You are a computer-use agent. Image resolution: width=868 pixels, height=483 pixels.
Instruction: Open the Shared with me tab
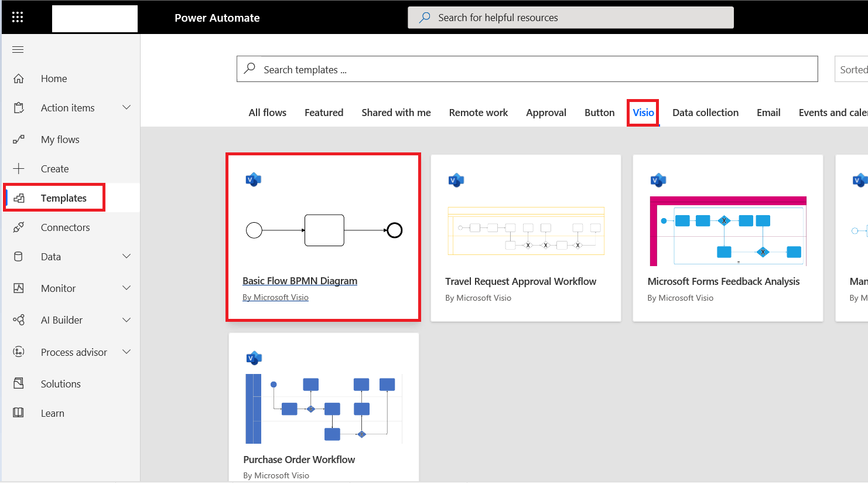pos(396,113)
